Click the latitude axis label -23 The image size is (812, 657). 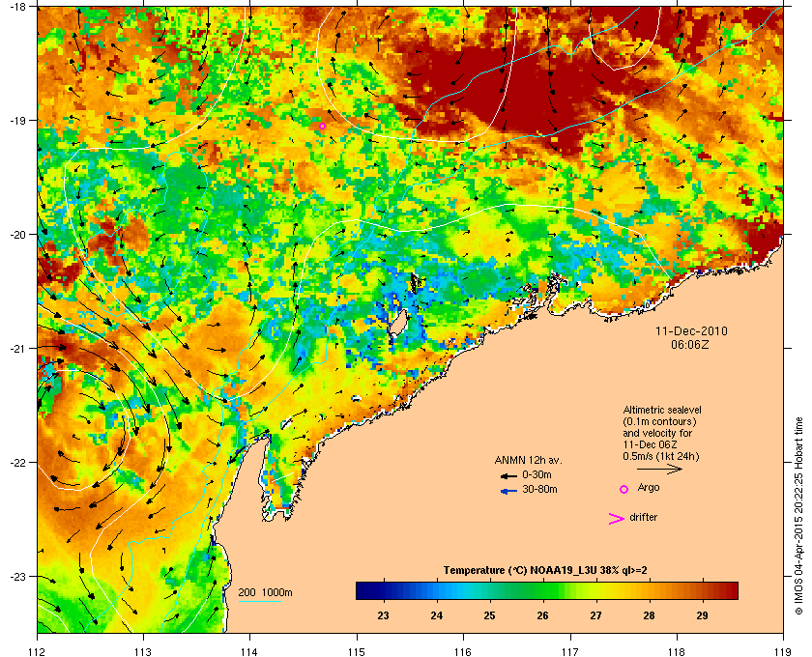17,576
